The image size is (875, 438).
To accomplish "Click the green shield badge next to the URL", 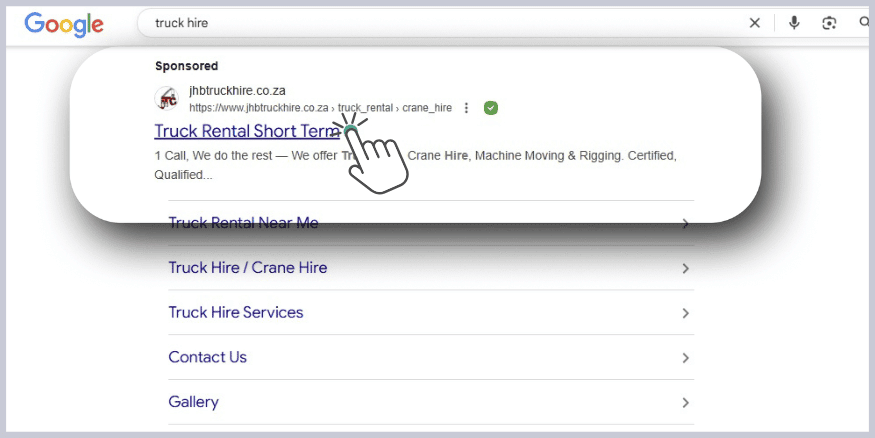I will (490, 108).
